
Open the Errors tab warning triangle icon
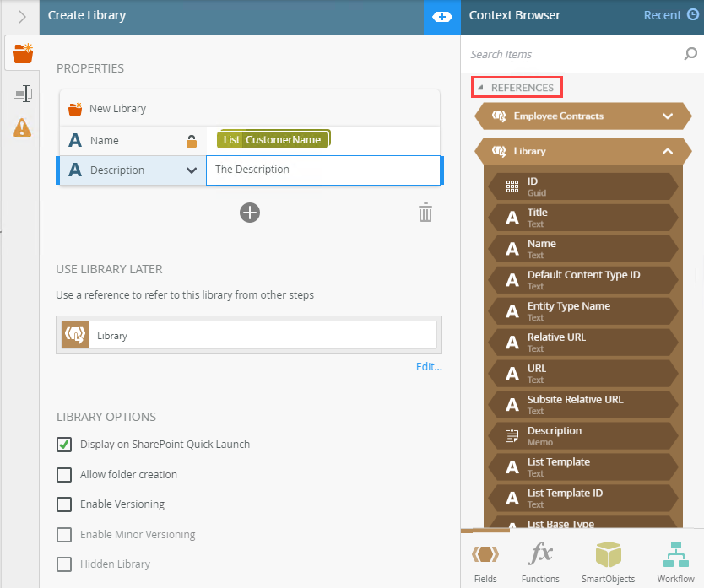(x=22, y=127)
